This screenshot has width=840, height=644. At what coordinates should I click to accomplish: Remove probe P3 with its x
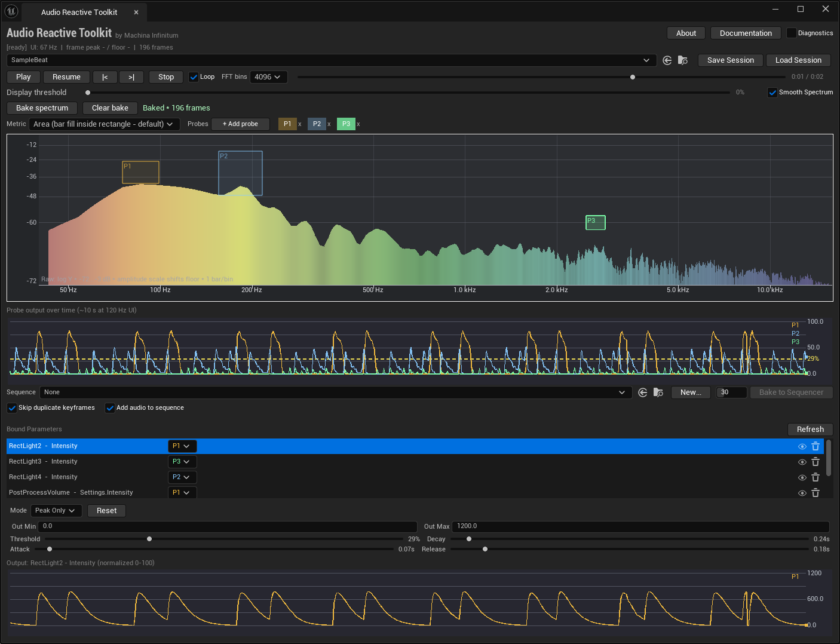coord(358,124)
